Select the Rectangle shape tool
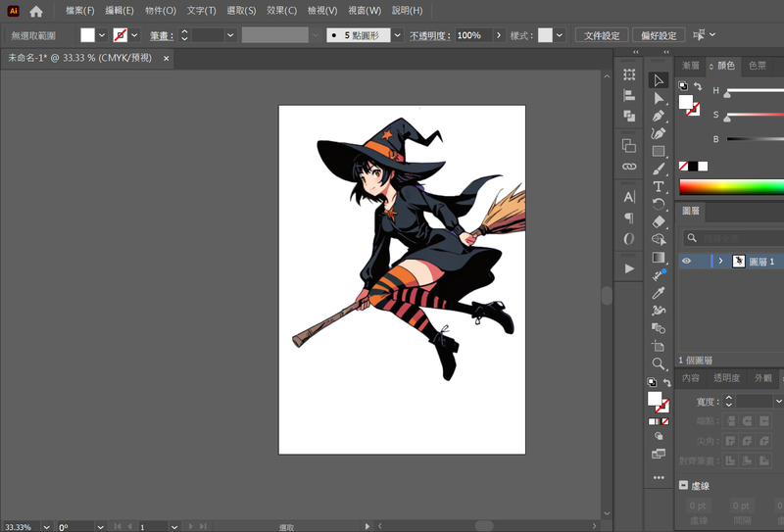 coord(659,151)
